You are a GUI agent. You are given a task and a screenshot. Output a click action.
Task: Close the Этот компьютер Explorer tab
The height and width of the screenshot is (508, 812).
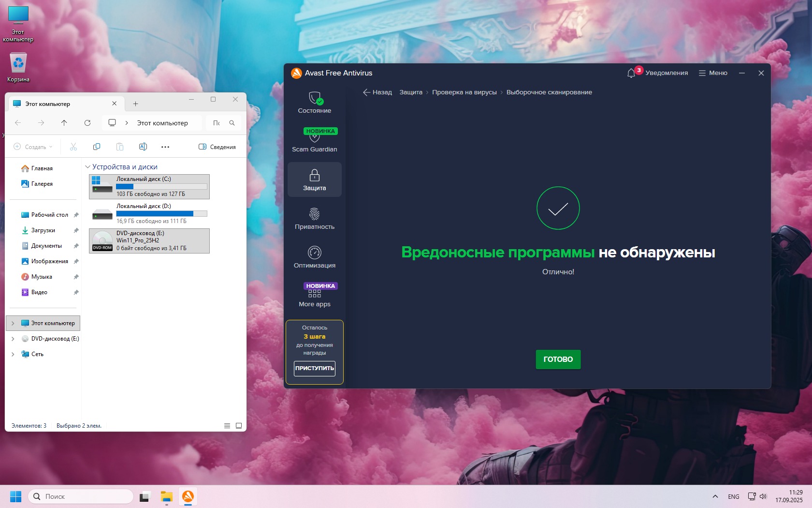[115, 104]
